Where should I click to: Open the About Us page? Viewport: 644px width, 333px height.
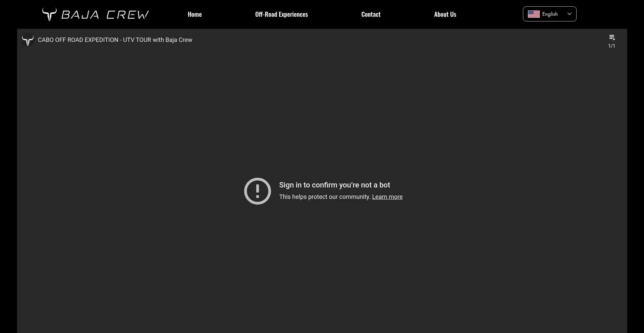[x=445, y=14]
